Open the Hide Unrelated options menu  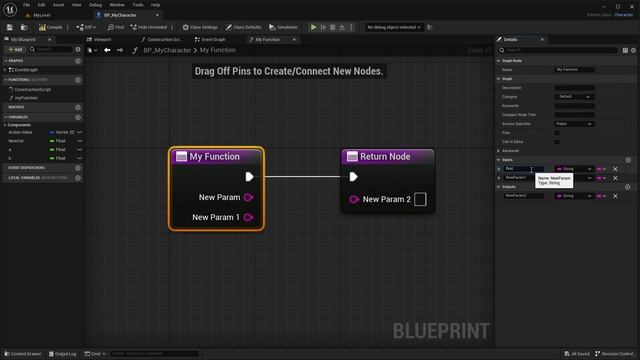(x=172, y=27)
